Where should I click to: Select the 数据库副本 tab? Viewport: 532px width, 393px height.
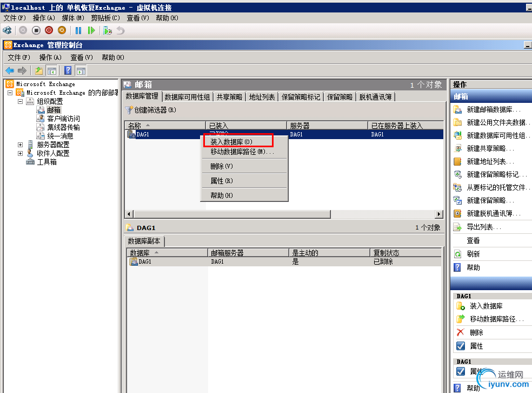click(144, 241)
